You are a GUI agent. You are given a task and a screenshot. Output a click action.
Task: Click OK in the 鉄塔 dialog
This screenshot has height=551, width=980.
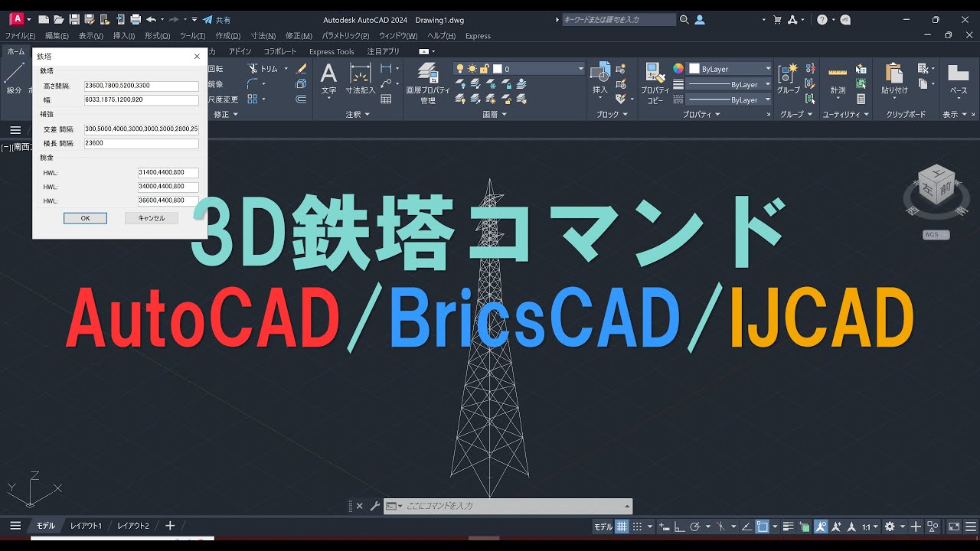pyautogui.click(x=85, y=218)
